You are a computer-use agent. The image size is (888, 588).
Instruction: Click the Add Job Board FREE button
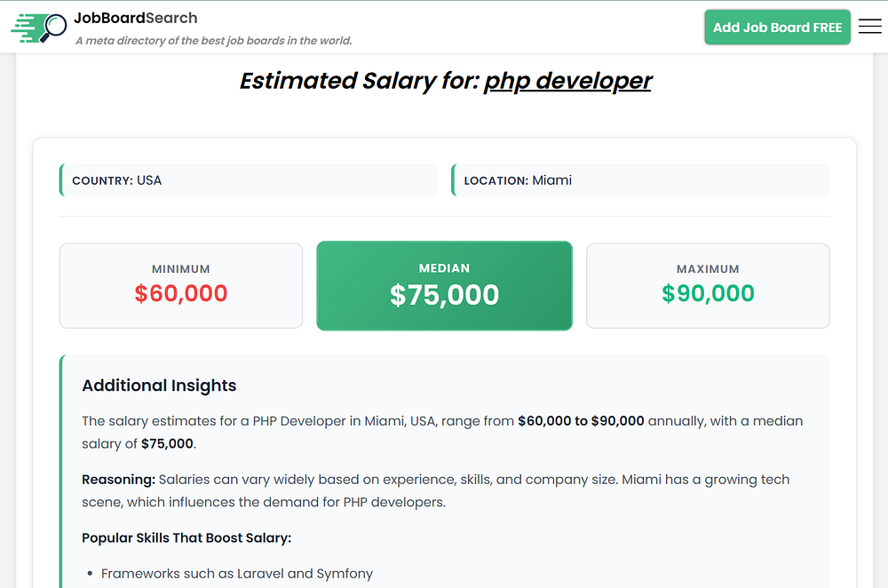point(777,28)
